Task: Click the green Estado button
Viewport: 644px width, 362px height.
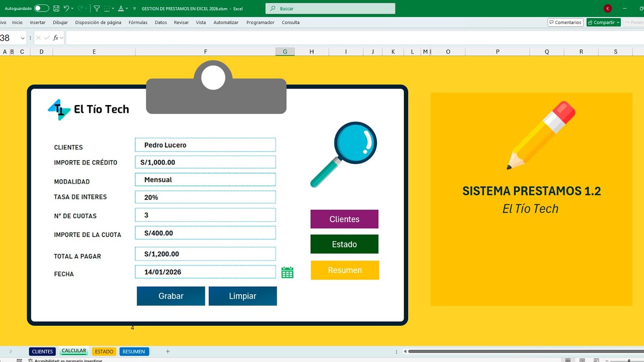Action: pyautogui.click(x=345, y=244)
